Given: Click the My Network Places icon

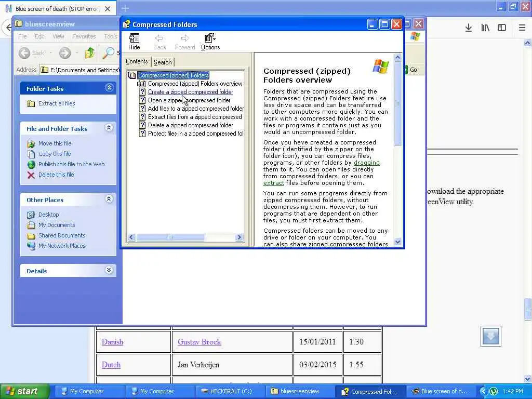Looking at the screenshot, I should pos(31,246).
